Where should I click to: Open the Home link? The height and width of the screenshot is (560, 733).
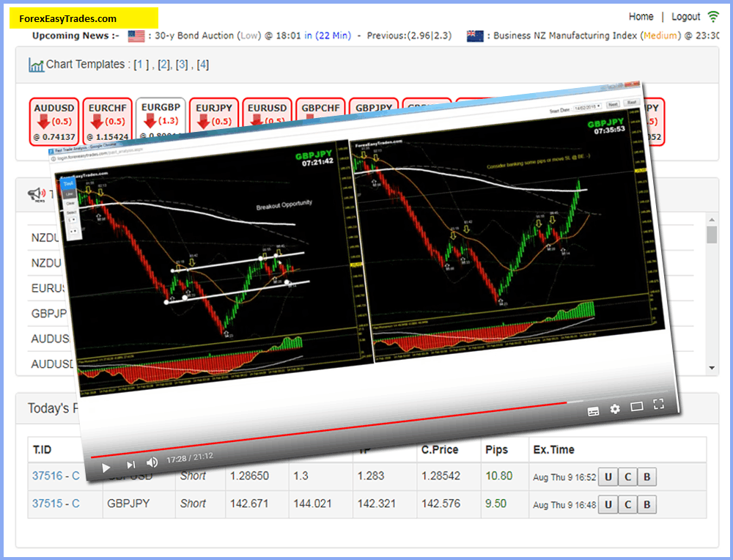(x=641, y=16)
